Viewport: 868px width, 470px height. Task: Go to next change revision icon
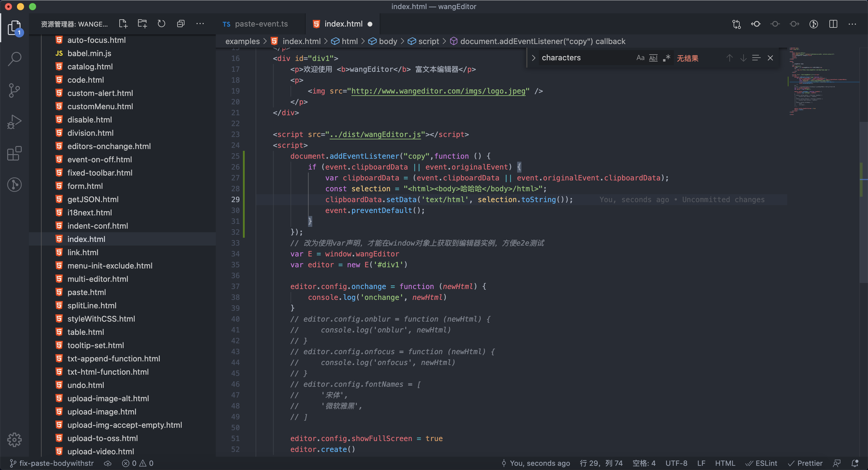(x=794, y=24)
